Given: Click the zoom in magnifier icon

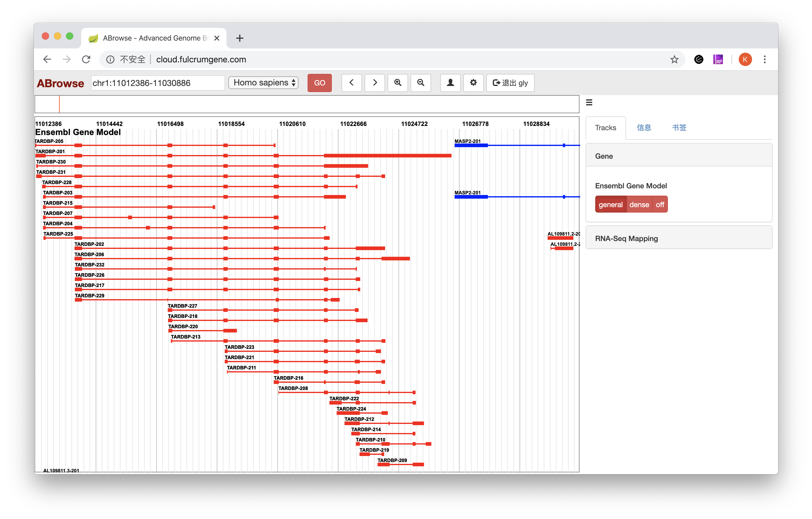Looking at the screenshot, I should click(x=398, y=83).
